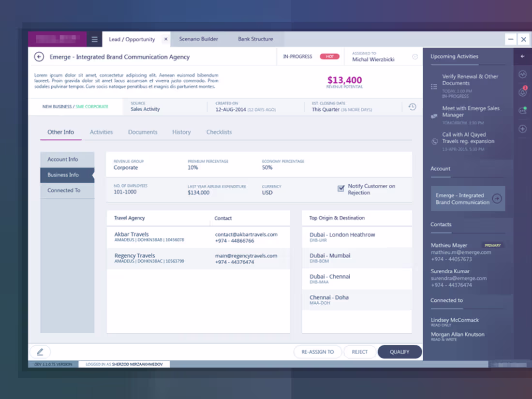This screenshot has width=532, height=399.
Task: Click the refresh icon beside Michal Wierzbicki
Action: pos(414,57)
